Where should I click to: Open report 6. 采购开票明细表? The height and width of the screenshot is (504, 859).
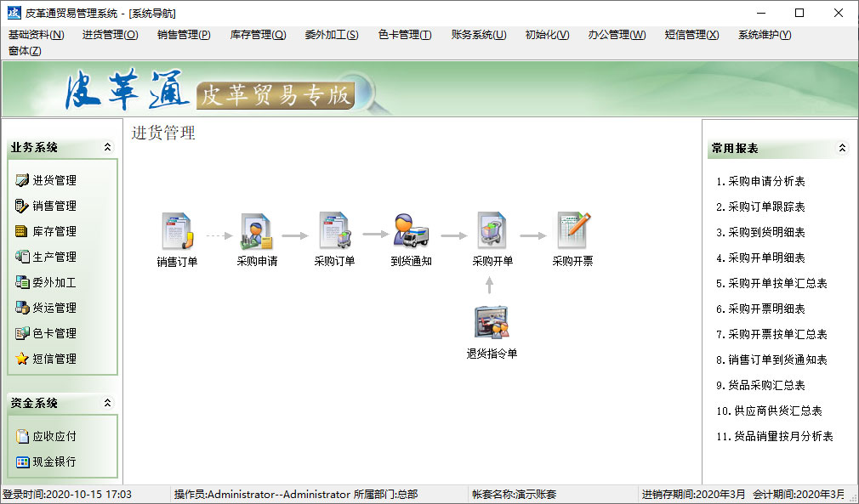click(x=760, y=309)
